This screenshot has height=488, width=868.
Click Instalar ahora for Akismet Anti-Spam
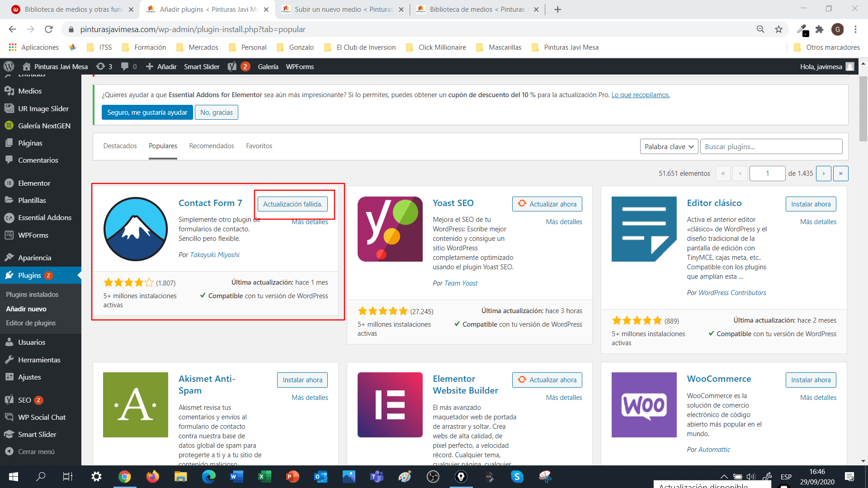[x=302, y=380]
